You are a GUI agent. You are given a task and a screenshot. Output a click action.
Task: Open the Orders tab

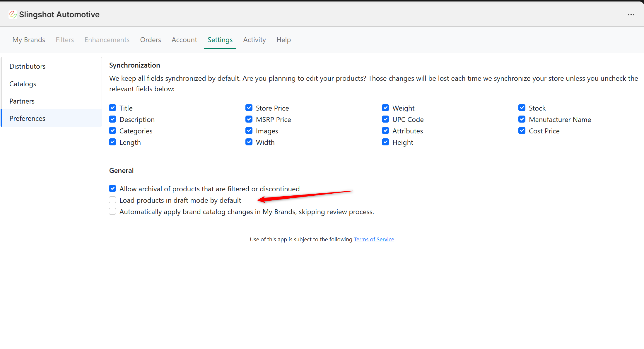(151, 40)
